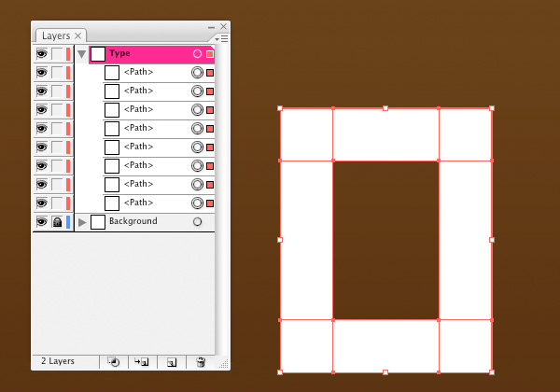This screenshot has height=392, width=560.
Task: Click the Type layer thumbnail
Action: click(98, 54)
